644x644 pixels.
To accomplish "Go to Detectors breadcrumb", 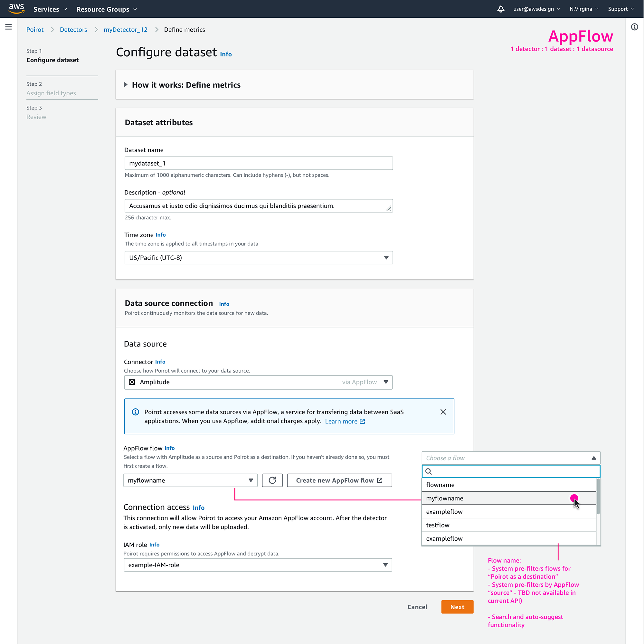I will point(73,30).
